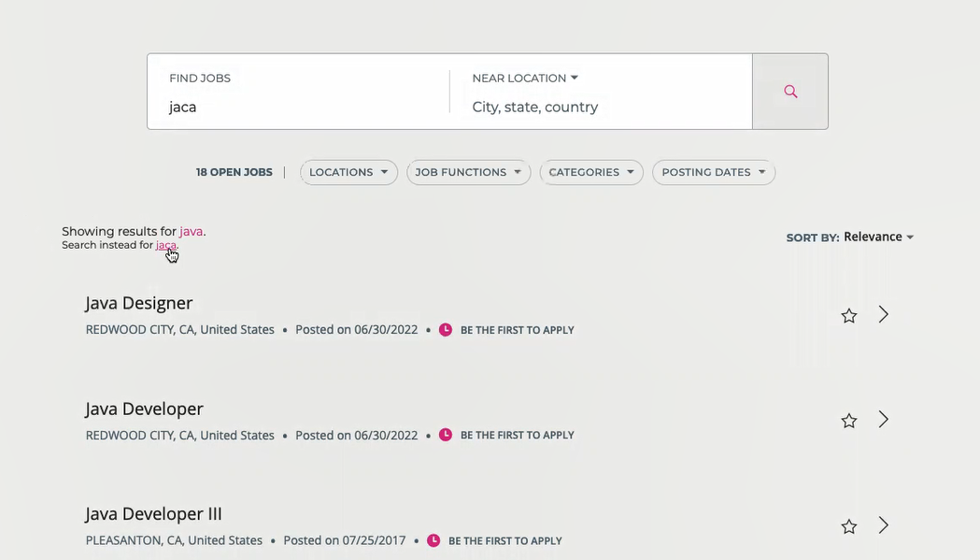Open the Job Functions filter dropdown
980x560 pixels.
click(468, 173)
